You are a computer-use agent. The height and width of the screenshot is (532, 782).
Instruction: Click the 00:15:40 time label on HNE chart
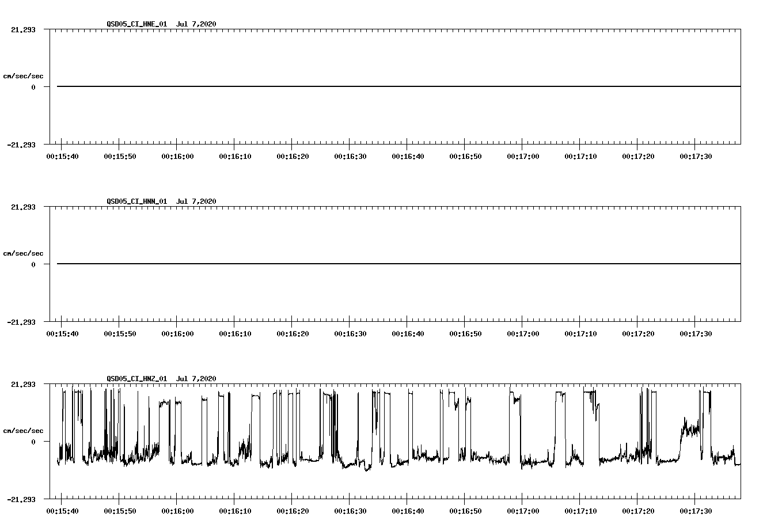pos(62,157)
